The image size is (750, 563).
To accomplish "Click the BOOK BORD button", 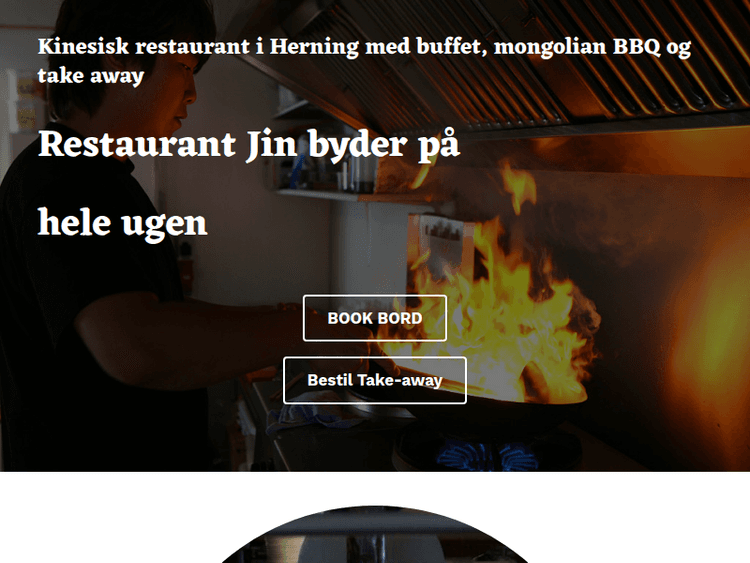I will pyautogui.click(x=375, y=318).
